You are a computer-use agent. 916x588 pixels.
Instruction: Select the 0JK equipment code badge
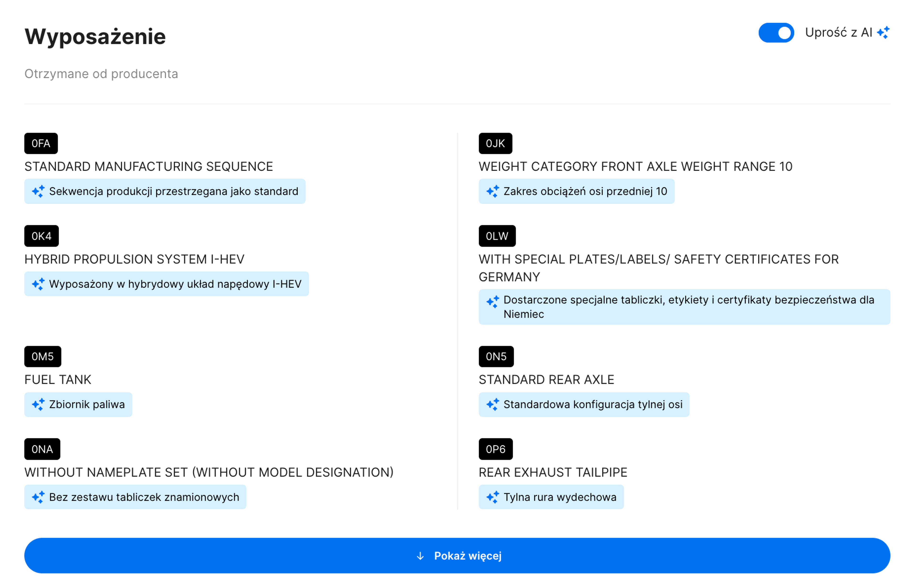tap(495, 144)
